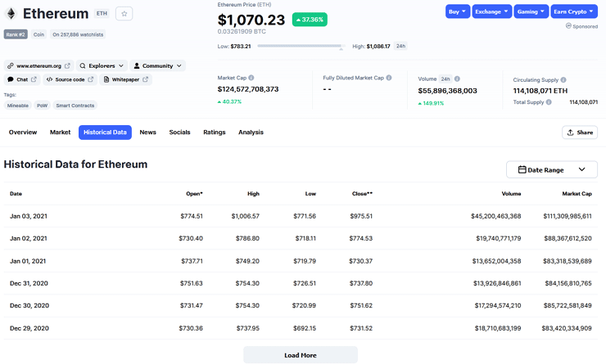Click Volume info icon
This screenshot has width=606, height=364.
pyautogui.click(x=457, y=79)
